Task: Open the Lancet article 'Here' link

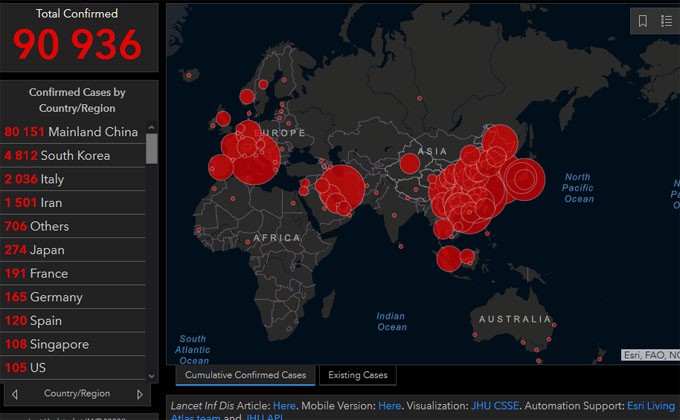Action: click(285, 406)
